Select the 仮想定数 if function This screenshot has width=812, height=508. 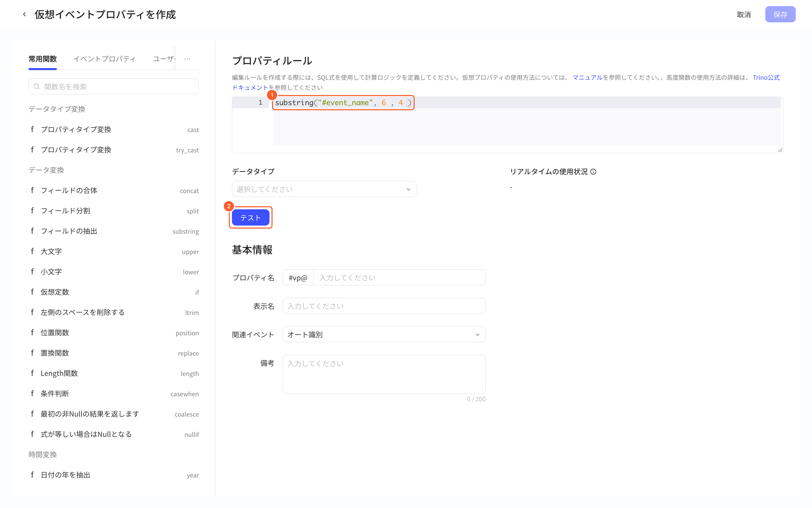113,292
